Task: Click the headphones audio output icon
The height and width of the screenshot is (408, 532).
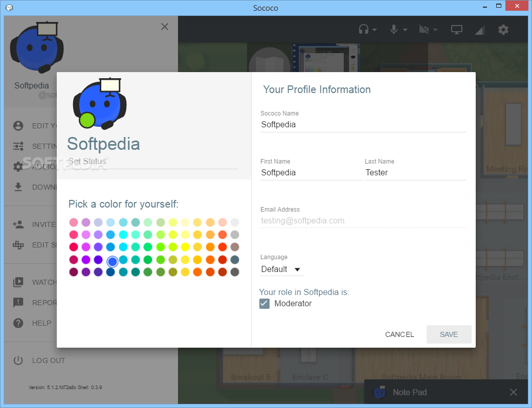Action: [x=363, y=30]
